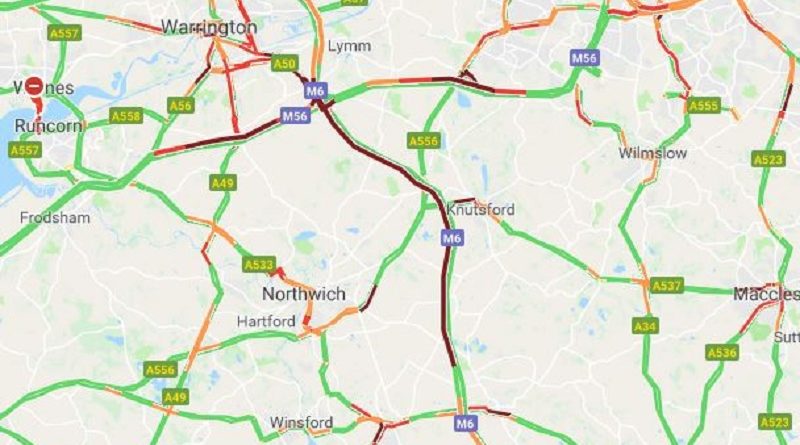Click the Warrington town label
Image resolution: width=800 pixels, height=445 pixels.
point(209,27)
